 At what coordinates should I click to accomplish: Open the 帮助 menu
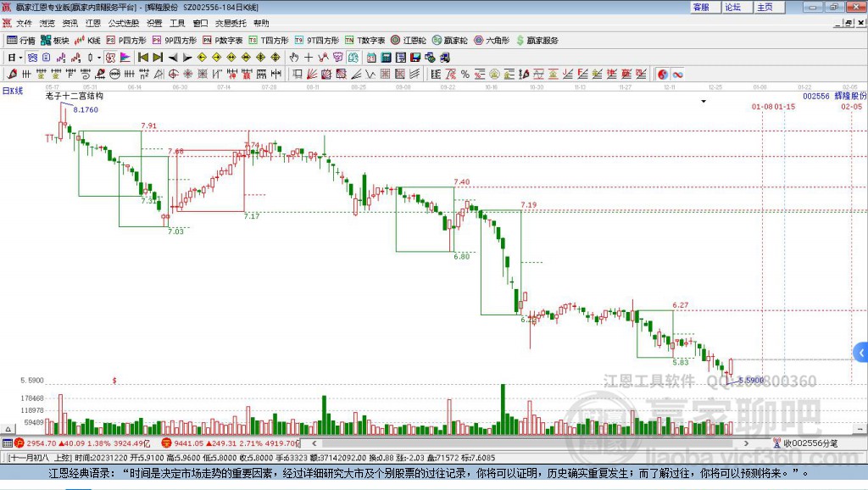261,23
